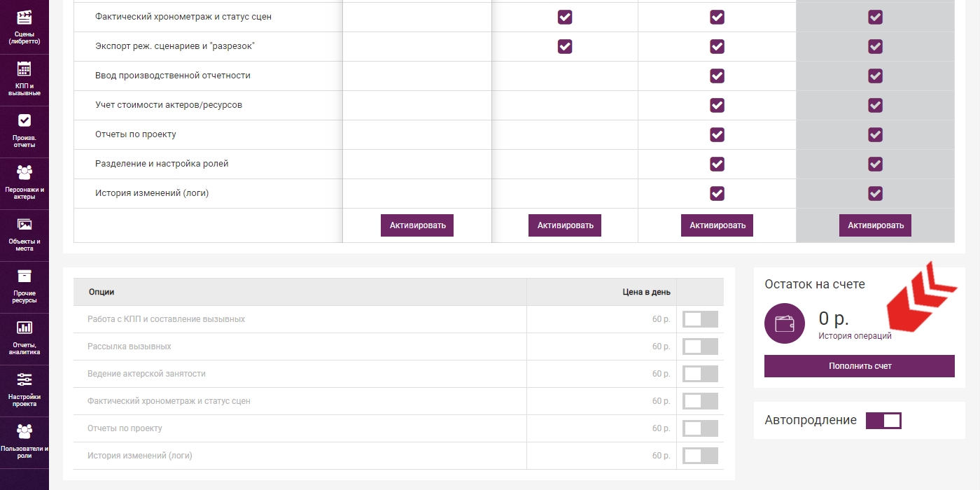Toggle gray-column checkbox for Учет стоимости актеров/ресурсов

875,105
